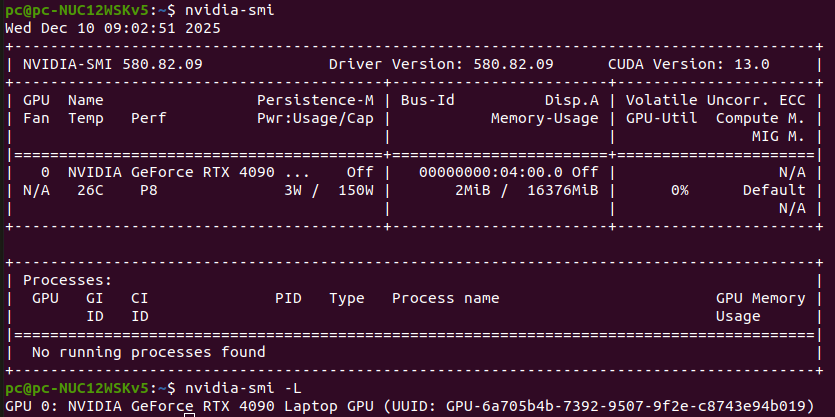Click the compute mode value 'Default'
Image resolution: width=835 pixels, height=417 pixels.
click(774, 190)
